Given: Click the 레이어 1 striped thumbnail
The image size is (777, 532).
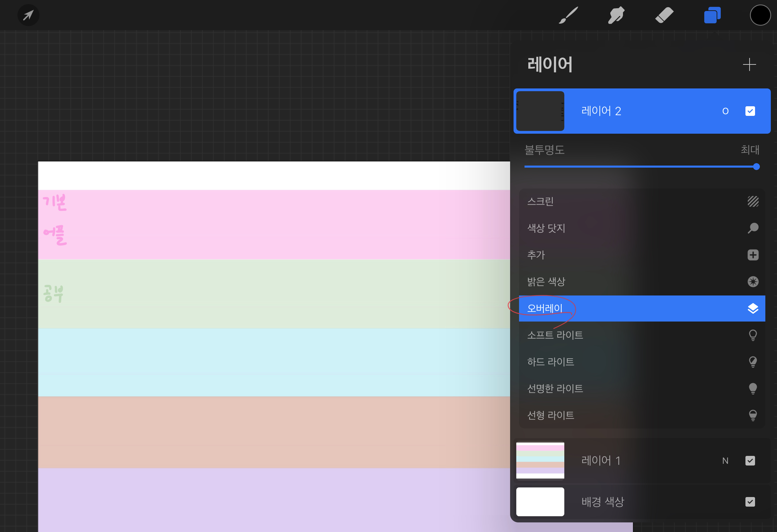Looking at the screenshot, I should [540, 460].
